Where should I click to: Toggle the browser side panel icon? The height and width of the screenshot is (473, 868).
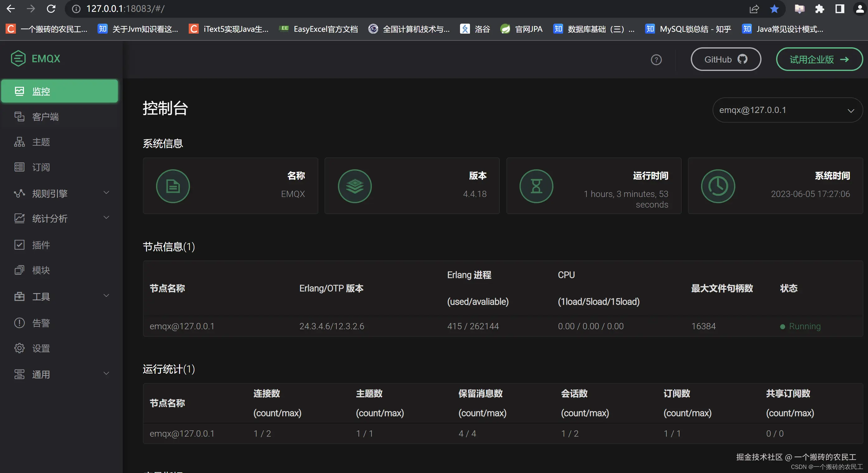tap(840, 8)
